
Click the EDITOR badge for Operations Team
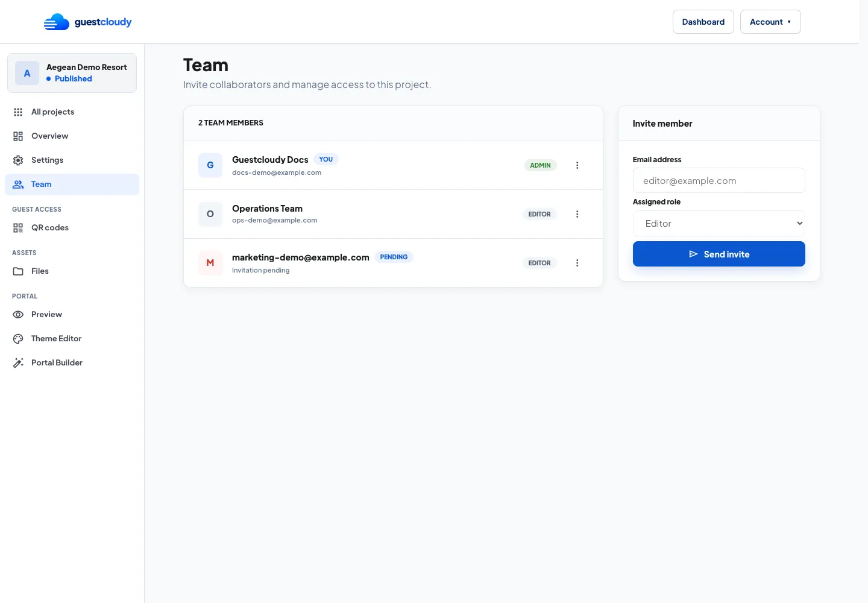click(x=539, y=214)
